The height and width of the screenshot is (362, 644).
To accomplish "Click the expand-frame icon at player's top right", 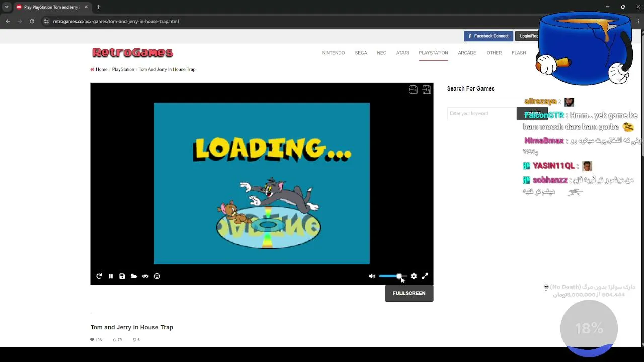I will 427,89.
